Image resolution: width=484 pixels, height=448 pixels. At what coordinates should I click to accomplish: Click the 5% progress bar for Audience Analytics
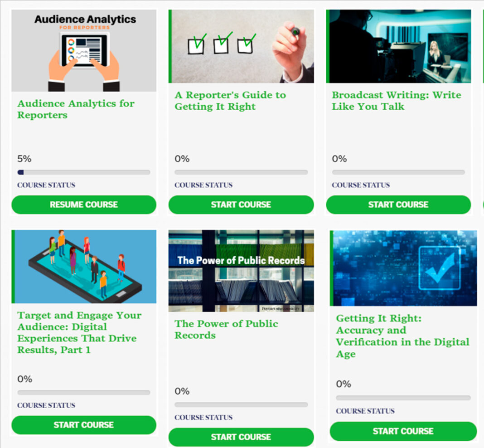click(x=84, y=172)
